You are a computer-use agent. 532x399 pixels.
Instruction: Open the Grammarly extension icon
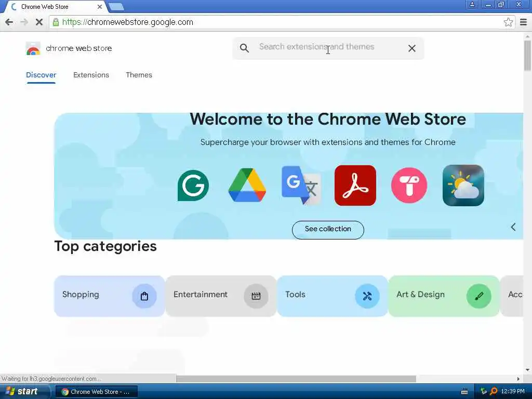(x=193, y=185)
